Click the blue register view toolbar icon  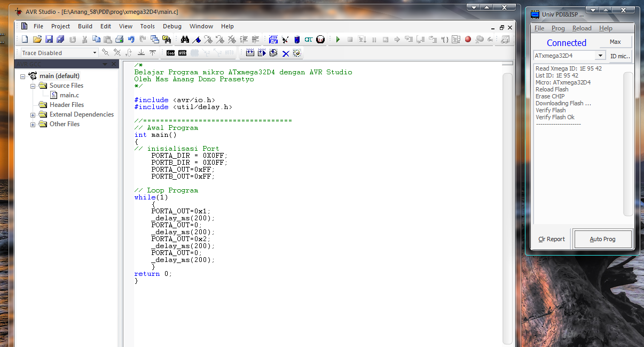coord(274,39)
